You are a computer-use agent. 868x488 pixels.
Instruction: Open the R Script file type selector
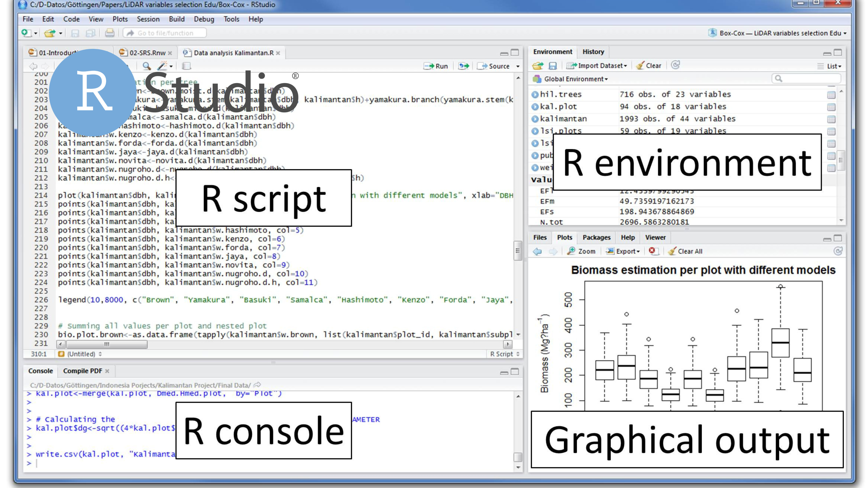pyautogui.click(x=504, y=354)
